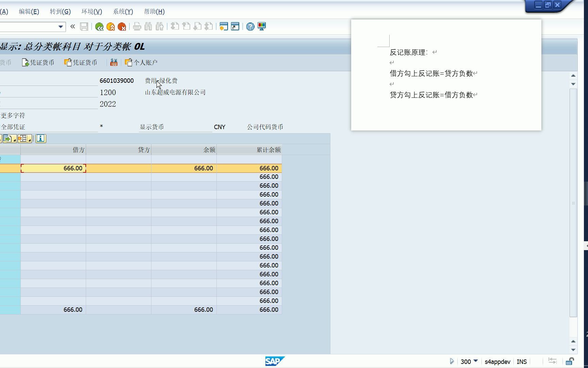The height and width of the screenshot is (368, 588).
Task: Go to Next Page icon
Action: click(x=197, y=27)
